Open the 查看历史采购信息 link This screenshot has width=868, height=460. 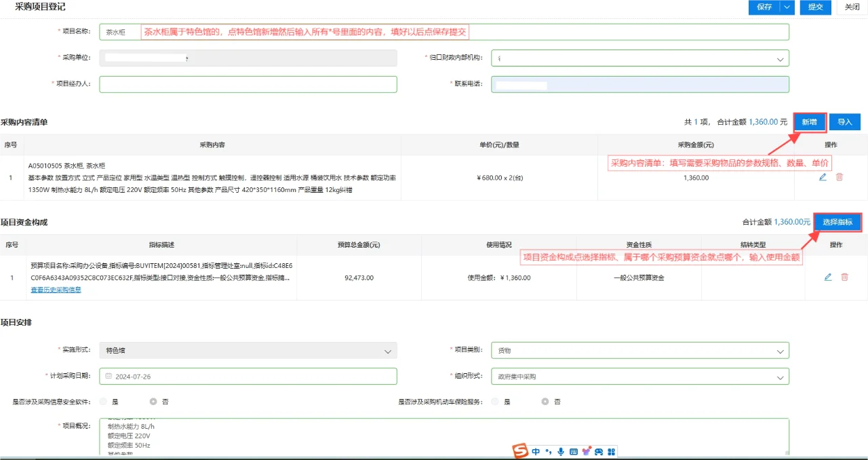coord(56,290)
